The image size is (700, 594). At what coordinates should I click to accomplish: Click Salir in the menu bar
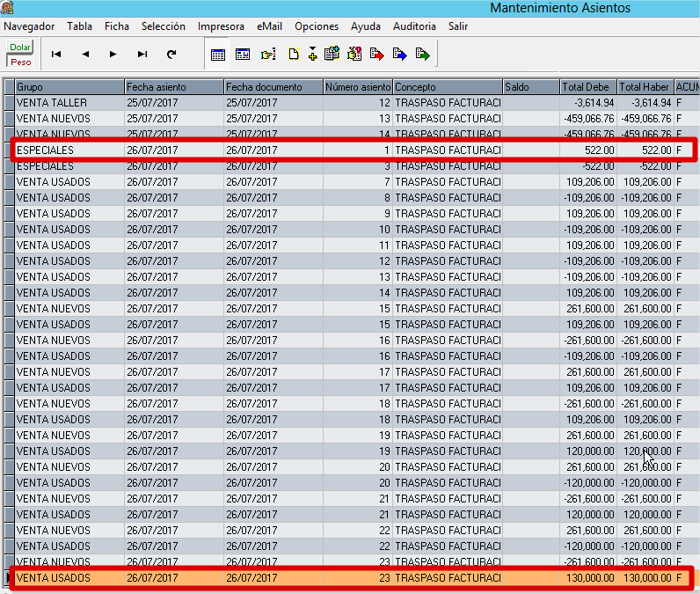458,26
